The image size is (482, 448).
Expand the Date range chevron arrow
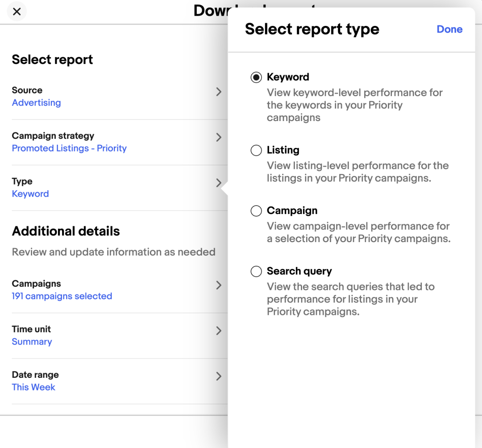[219, 376]
